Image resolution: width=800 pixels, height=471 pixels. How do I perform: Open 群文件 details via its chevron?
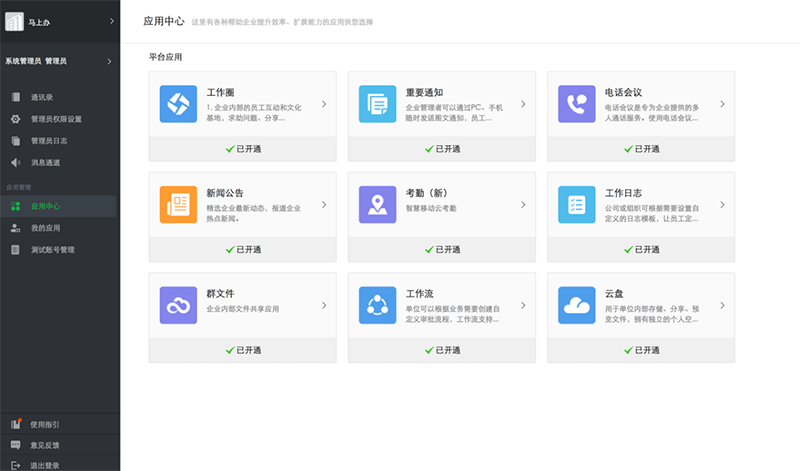(x=324, y=305)
